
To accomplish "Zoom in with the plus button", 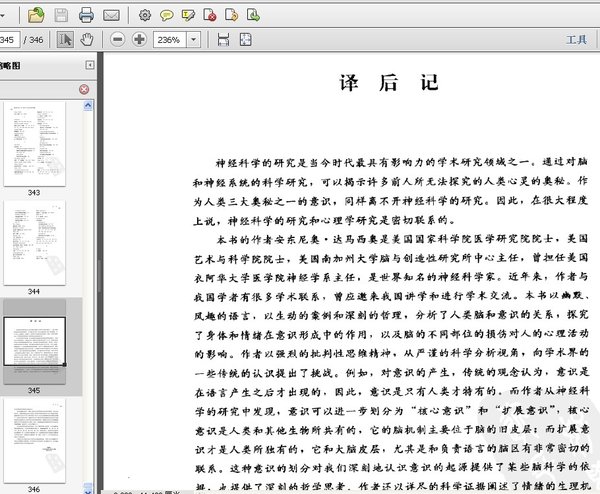I will pyautogui.click(x=138, y=39).
